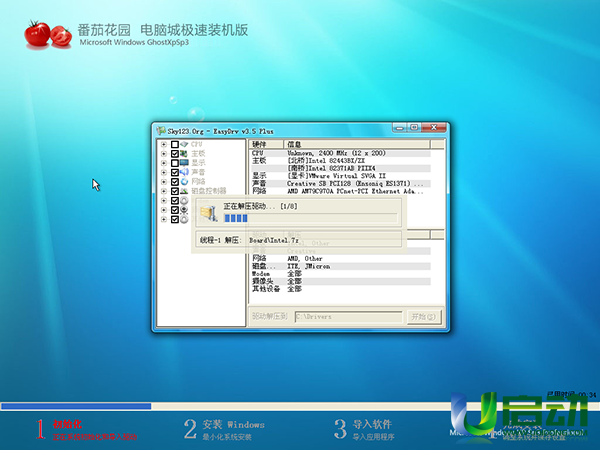Click the 磁盘控制器 disk controller icon
This screenshot has height=450, width=600.
[184, 191]
